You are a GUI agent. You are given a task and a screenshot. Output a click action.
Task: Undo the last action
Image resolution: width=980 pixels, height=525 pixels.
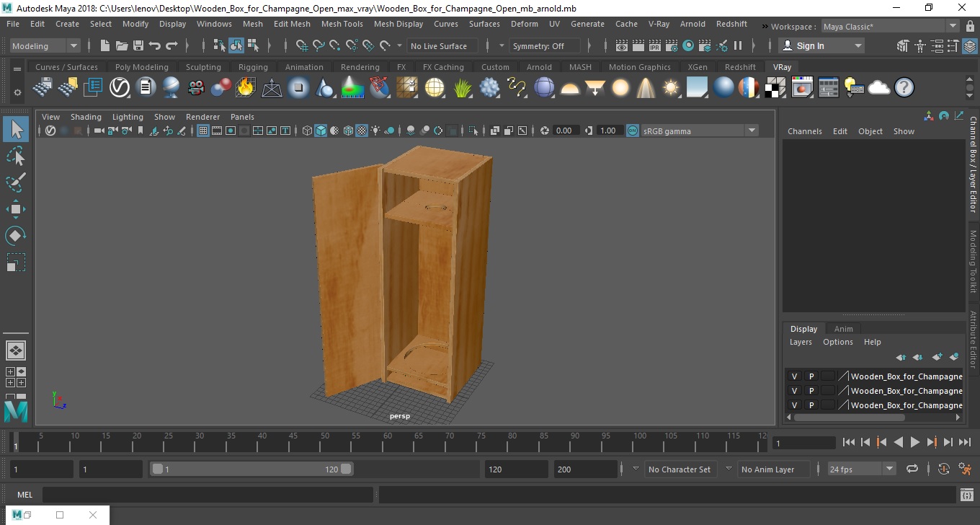point(155,45)
